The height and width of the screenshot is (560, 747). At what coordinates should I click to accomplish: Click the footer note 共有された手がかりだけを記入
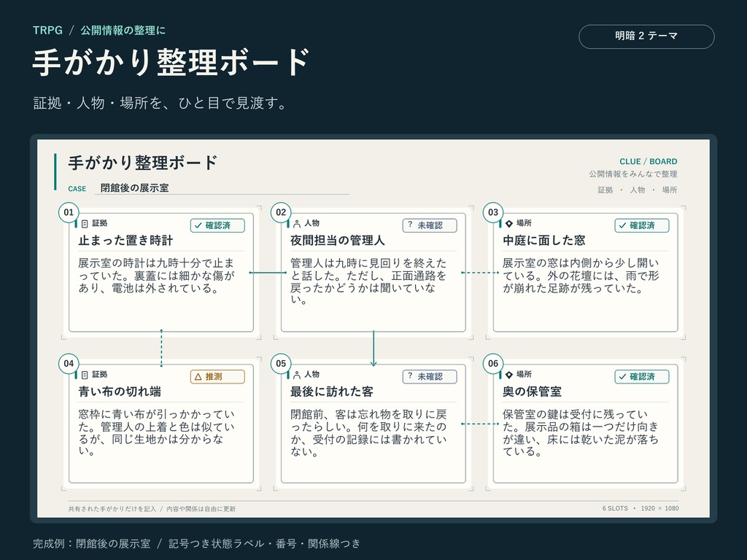pos(112,509)
